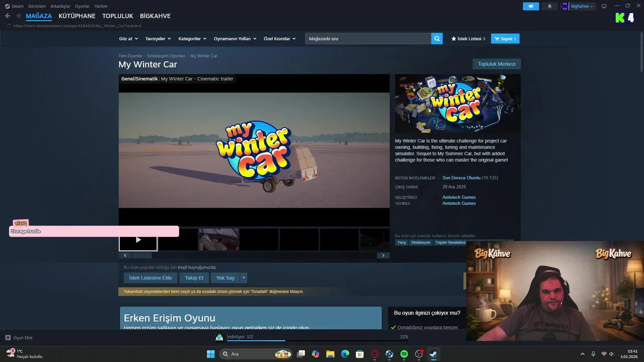
Task: Expand the Tavsiyeler dropdown
Action: 158,39
